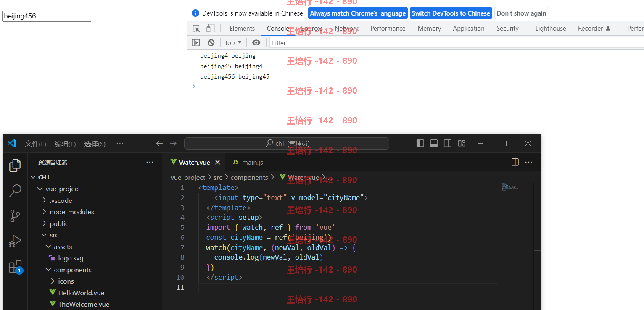Click console log line 'beijing4 beijing'
Viewport: 644px width, 310px height.
(228, 55)
